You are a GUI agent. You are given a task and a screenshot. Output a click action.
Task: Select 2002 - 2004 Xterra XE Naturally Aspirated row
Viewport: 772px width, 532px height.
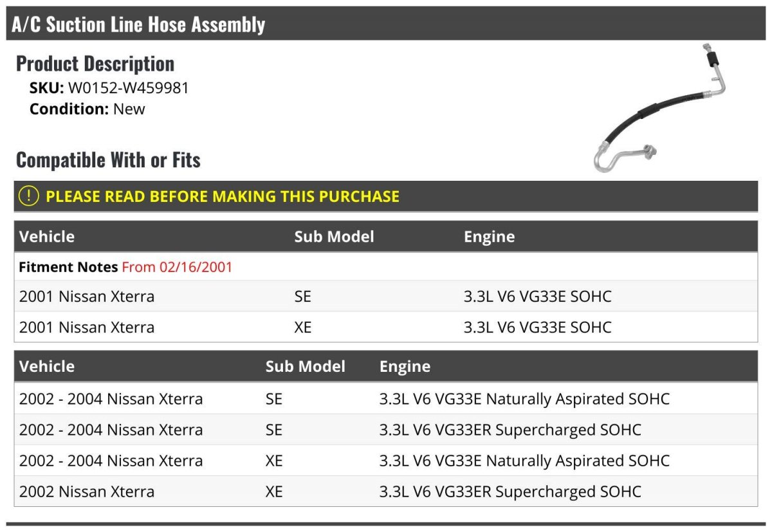click(x=386, y=461)
